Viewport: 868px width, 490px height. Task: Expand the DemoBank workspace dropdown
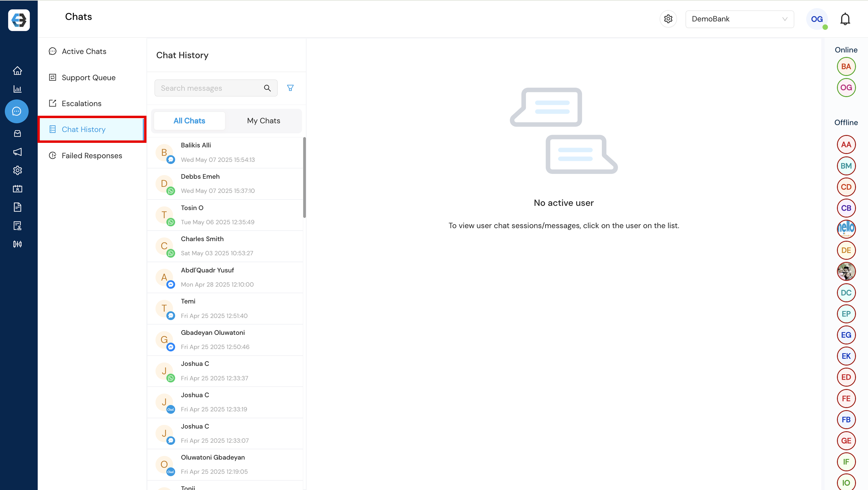pyautogui.click(x=740, y=19)
